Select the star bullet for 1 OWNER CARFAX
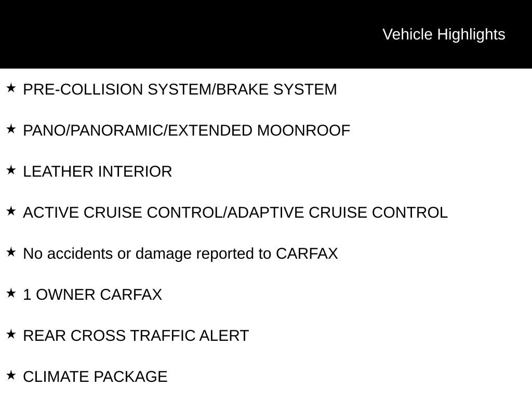This screenshot has width=532, height=399. pos(11,293)
